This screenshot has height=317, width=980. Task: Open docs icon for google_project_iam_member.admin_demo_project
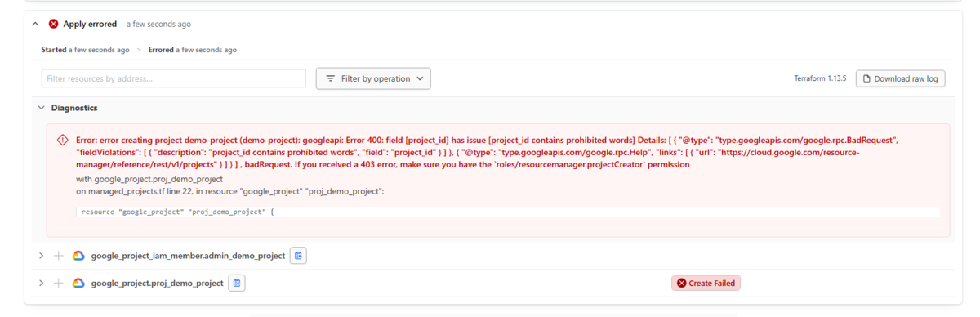[299, 256]
